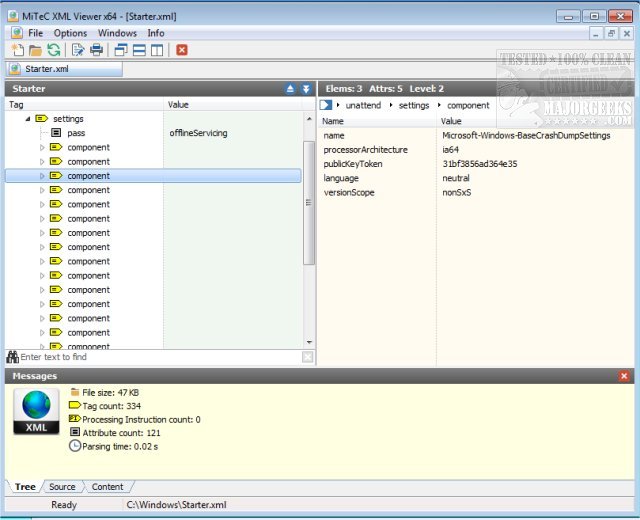
Task: Click the New file toolbar icon
Action: [x=17, y=50]
